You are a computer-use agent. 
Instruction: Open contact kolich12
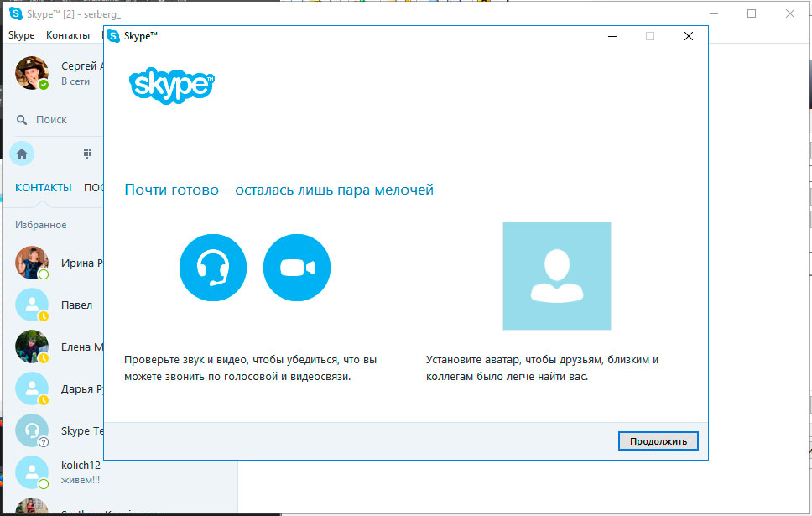pos(119,472)
